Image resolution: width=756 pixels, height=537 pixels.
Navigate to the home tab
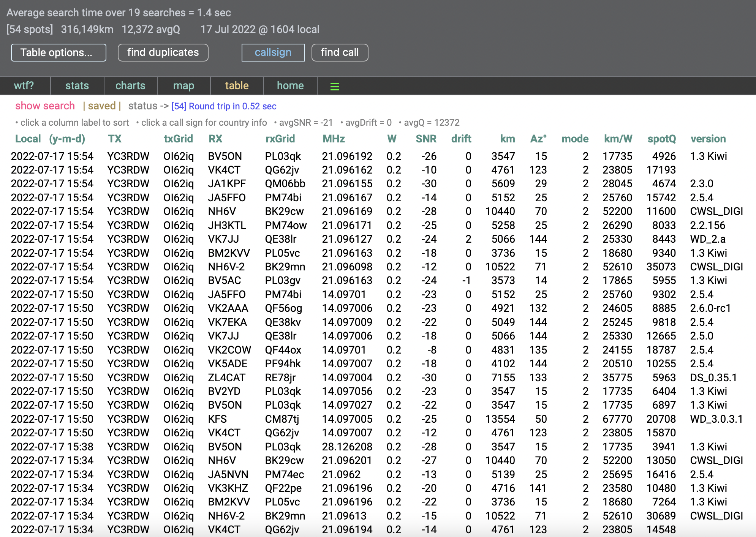[x=290, y=86]
